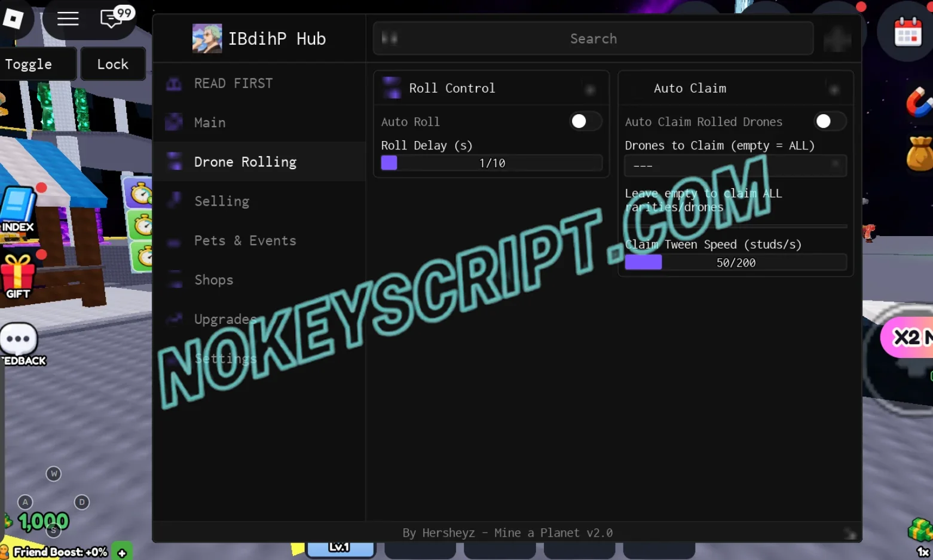Click the IBdihP Hub avatar image

point(207,38)
